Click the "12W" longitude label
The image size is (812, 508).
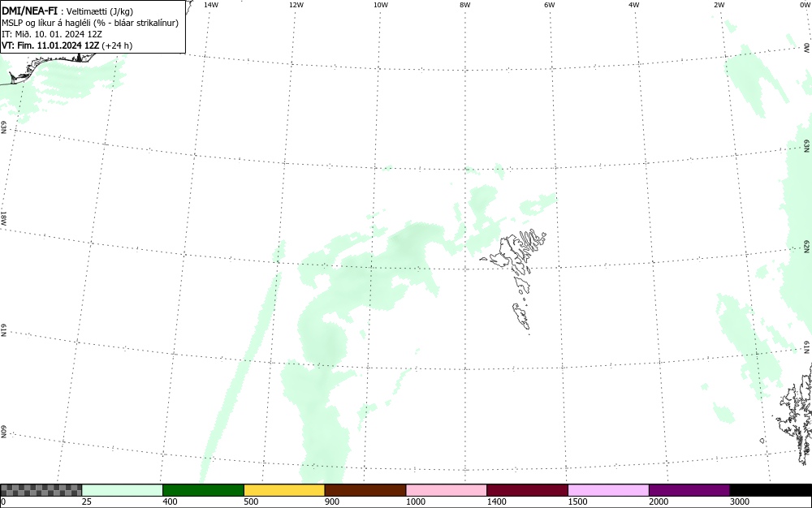click(x=296, y=5)
